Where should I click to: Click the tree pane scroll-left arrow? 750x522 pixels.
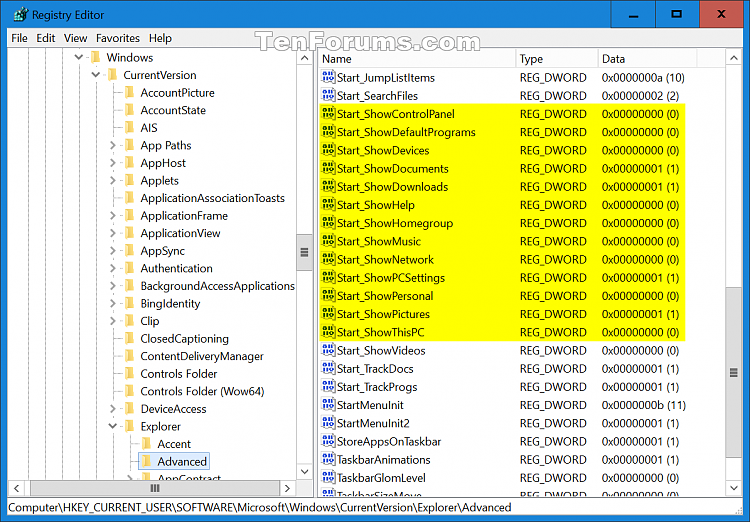pyautogui.click(x=17, y=488)
